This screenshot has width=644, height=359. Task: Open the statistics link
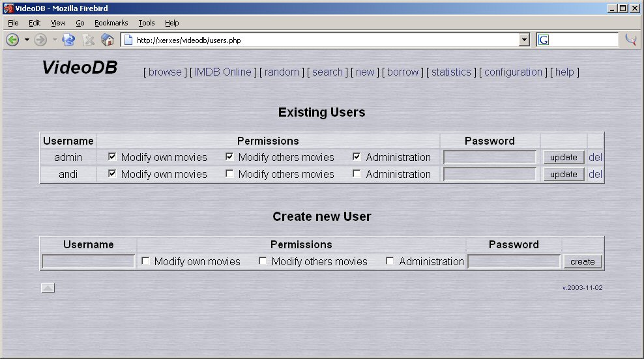(x=451, y=72)
